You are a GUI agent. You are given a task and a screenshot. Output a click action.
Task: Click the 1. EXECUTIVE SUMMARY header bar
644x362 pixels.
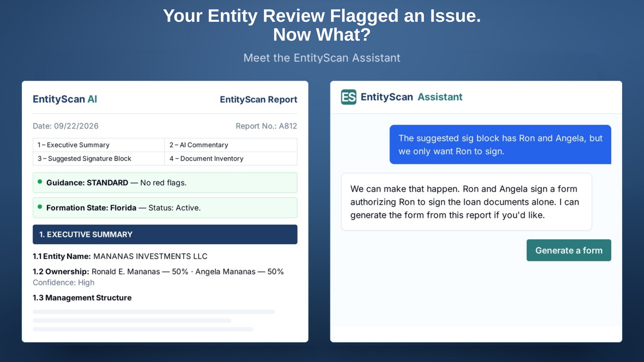pyautogui.click(x=165, y=234)
